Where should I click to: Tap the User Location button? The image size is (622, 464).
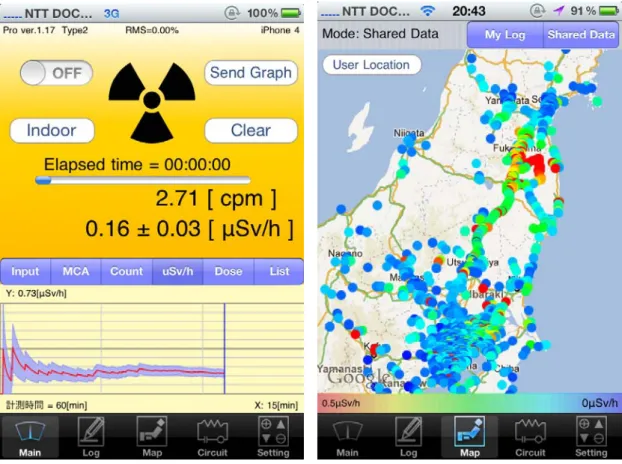[x=372, y=65]
